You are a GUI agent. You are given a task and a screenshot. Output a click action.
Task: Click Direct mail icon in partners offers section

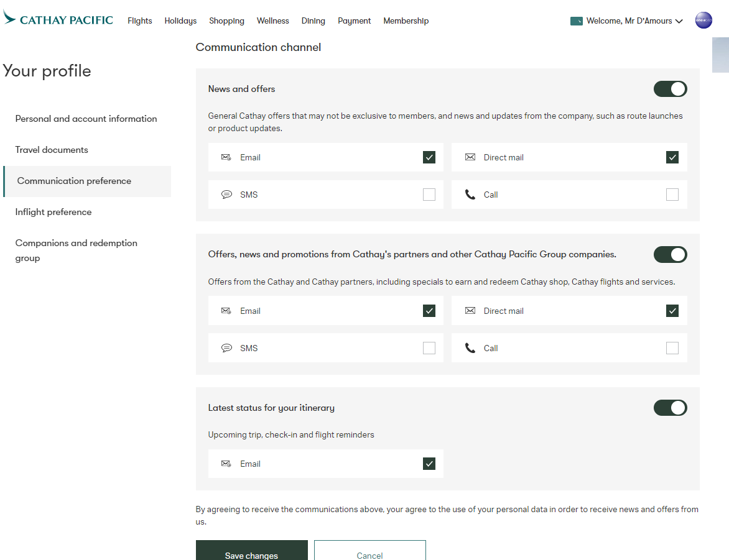point(470,310)
